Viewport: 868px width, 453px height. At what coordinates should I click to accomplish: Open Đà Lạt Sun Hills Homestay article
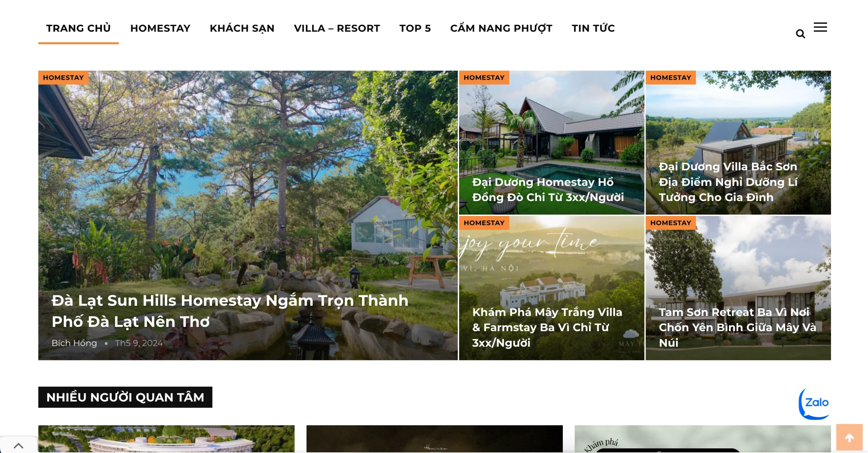point(230,311)
